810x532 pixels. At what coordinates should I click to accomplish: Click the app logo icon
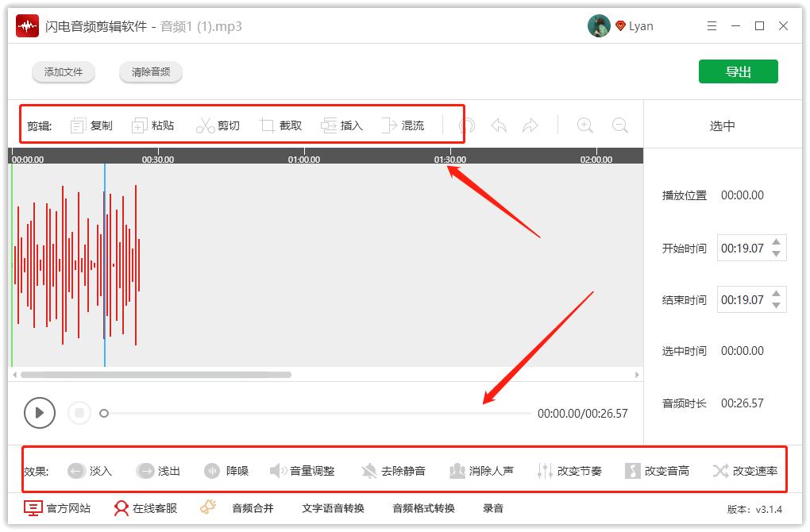click(x=27, y=26)
